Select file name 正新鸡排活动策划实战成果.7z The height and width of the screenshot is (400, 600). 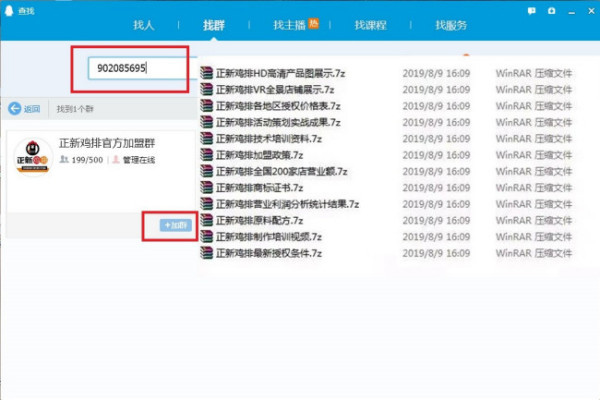point(278,122)
